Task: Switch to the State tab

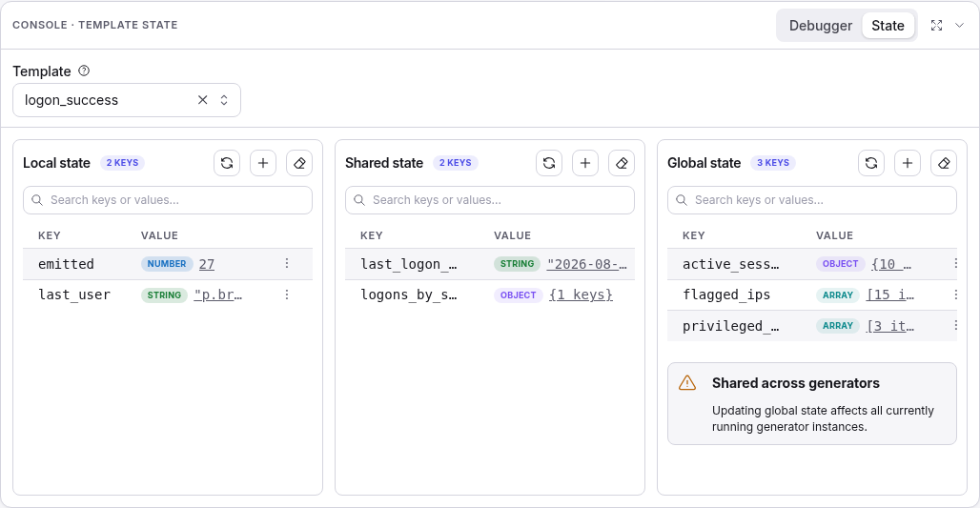Action: [x=888, y=26]
